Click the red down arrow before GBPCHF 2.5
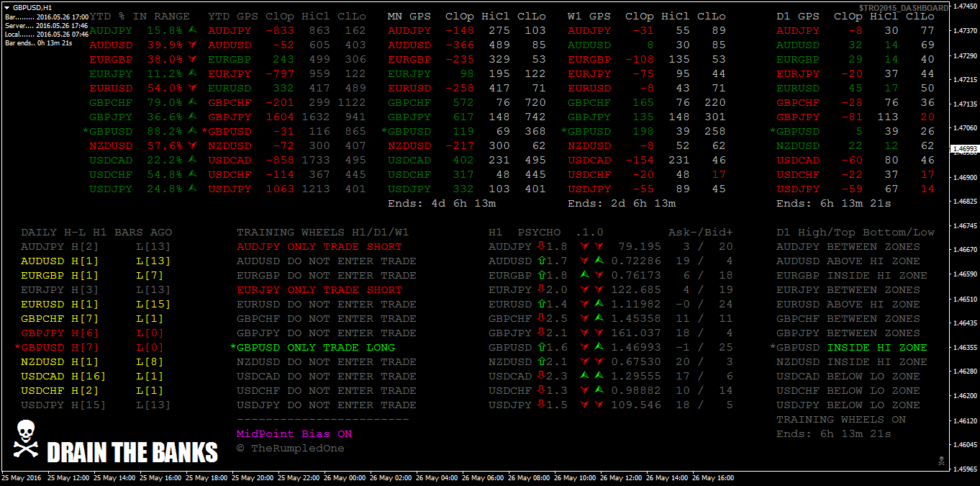Screen dimensions: 980x486 click(541, 318)
